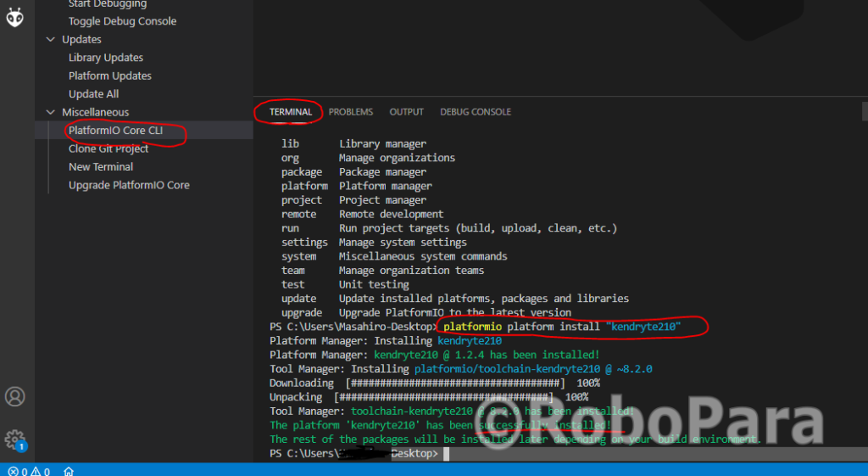Click the 'platform' Platform manager help line
This screenshot has height=476, width=868.
tap(357, 186)
